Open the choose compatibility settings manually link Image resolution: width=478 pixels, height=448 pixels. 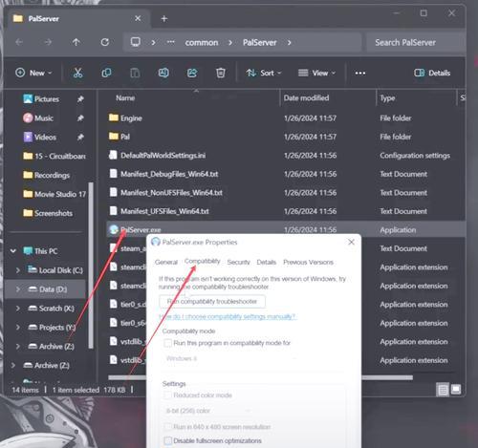point(228,317)
